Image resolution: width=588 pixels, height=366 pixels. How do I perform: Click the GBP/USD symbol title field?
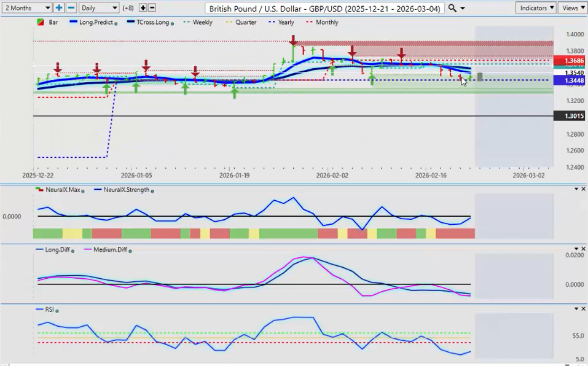point(324,9)
